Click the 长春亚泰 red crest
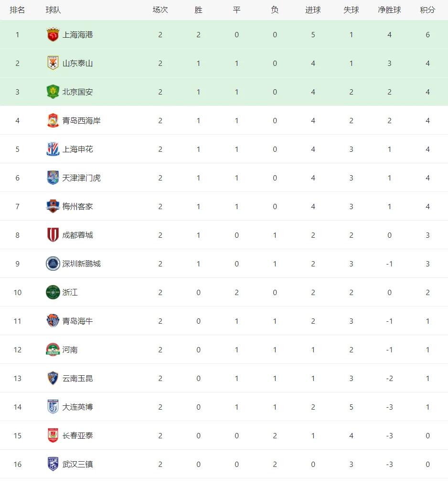Image resolution: width=448 pixels, height=497 pixels. (53, 435)
